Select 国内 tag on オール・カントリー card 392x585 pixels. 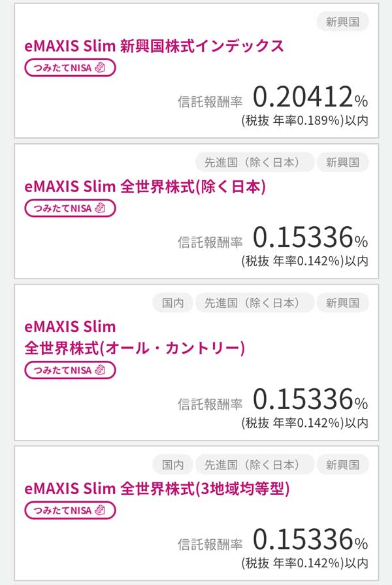click(173, 303)
